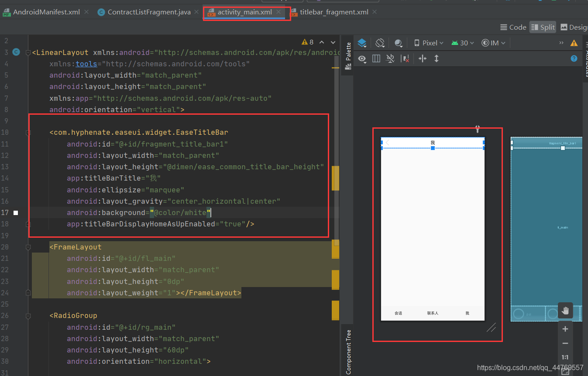Collapse the FrameLayout fold on line 20

[28, 247]
